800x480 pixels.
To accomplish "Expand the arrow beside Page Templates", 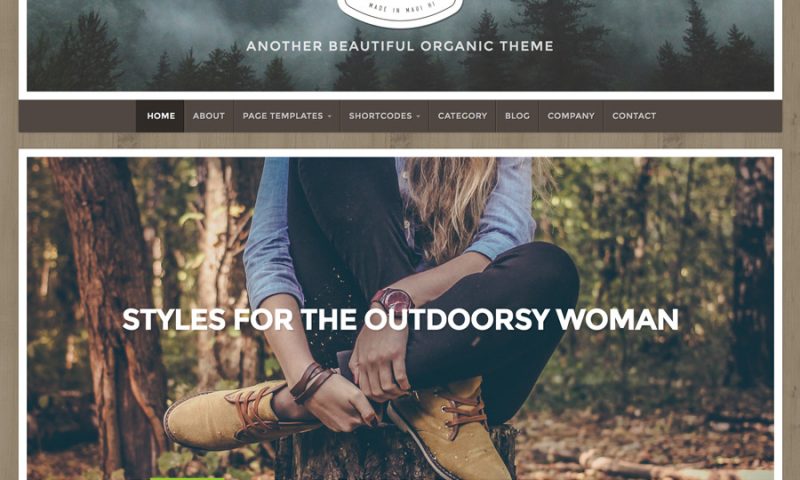I will coord(330,116).
